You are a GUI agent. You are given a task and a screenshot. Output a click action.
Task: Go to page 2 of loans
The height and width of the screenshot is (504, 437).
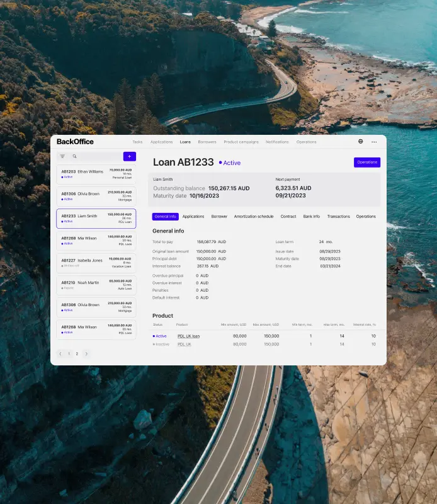[77, 353]
